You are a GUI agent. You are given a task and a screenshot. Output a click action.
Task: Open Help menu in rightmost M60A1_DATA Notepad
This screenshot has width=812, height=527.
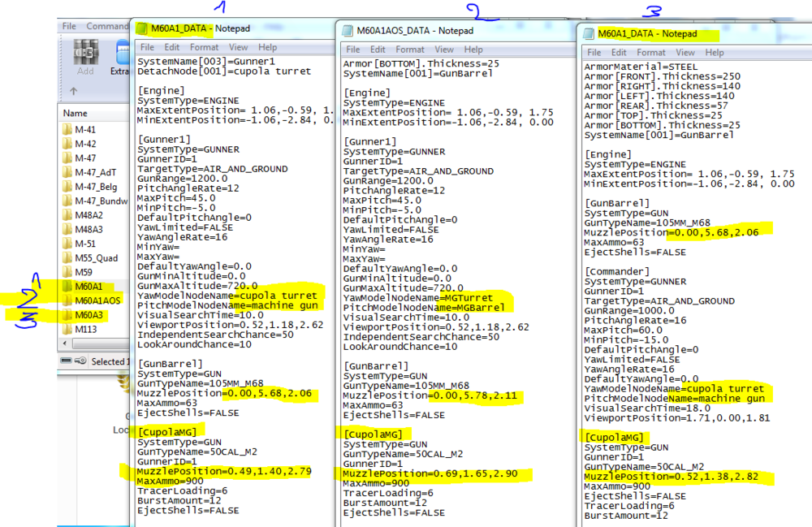click(714, 52)
